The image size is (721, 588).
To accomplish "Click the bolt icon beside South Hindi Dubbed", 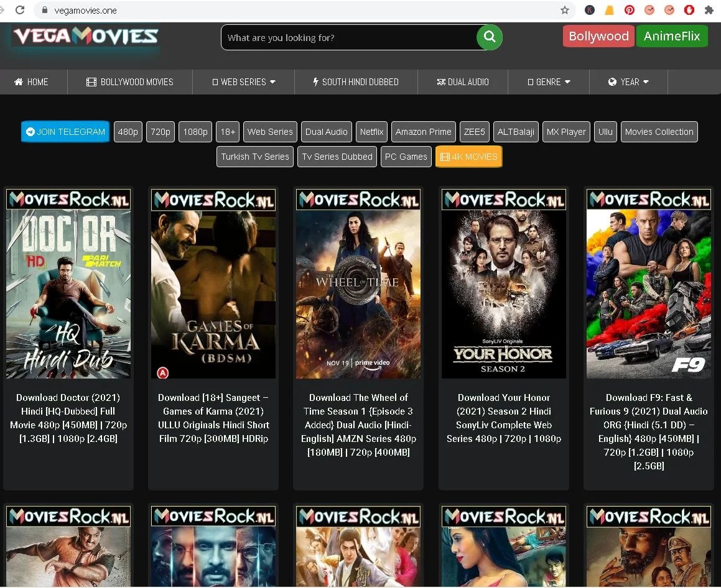I will click(x=315, y=82).
